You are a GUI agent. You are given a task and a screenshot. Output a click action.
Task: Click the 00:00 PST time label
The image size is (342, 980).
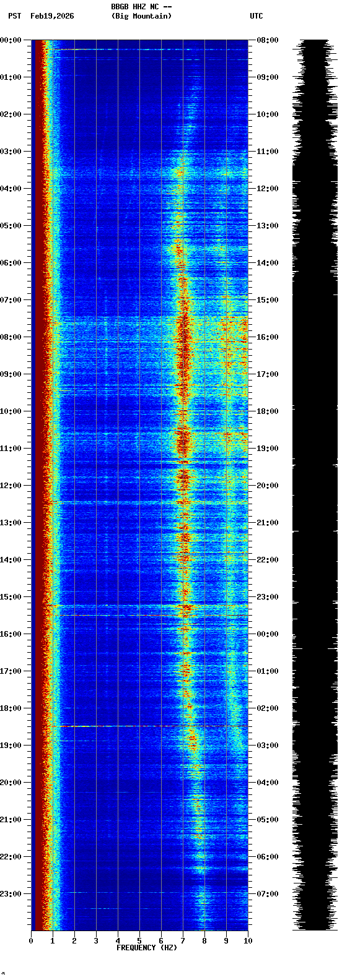[x=11, y=40]
